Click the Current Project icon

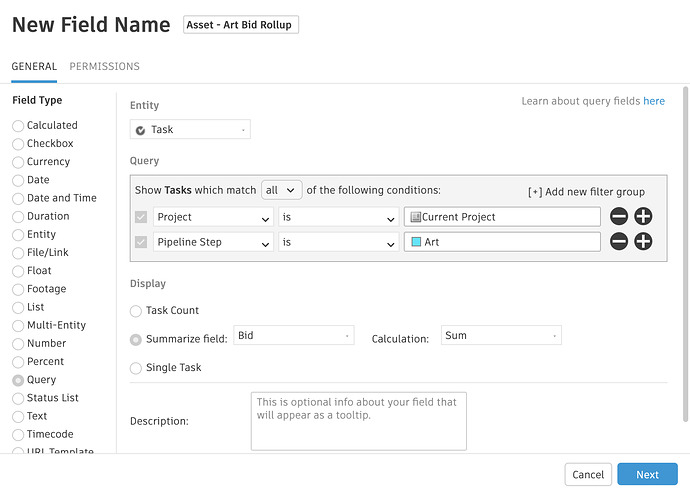coord(415,217)
